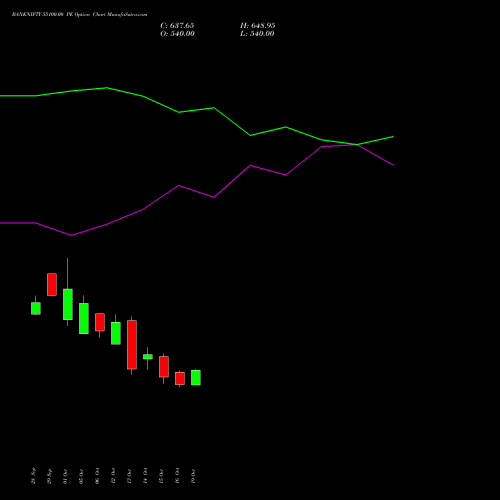Screen dimensions: 500x500
Task: Click the low value L: 540.00
Action: (257, 34)
